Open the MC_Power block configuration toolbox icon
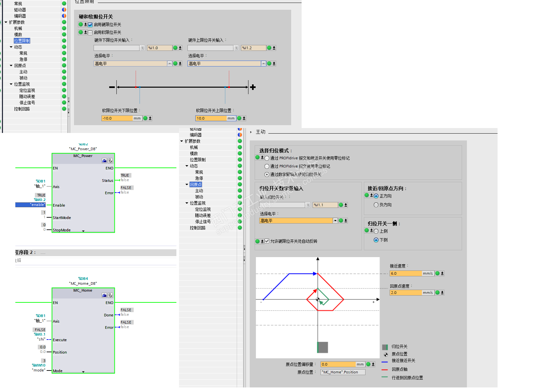This screenshot has width=537, height=392. coord(104,161)
